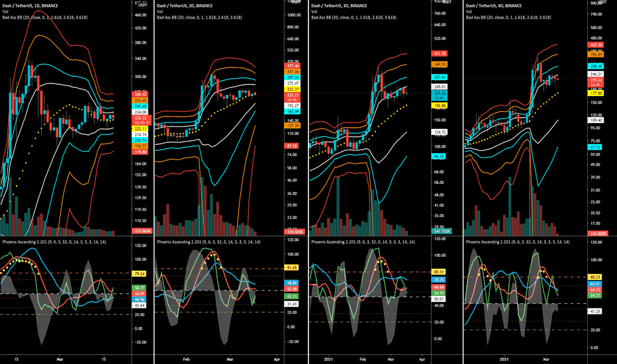Click the red 377.46 price label on the 2D chart
The height and width of the screenshot is (364, 617).
pos(293,66)
